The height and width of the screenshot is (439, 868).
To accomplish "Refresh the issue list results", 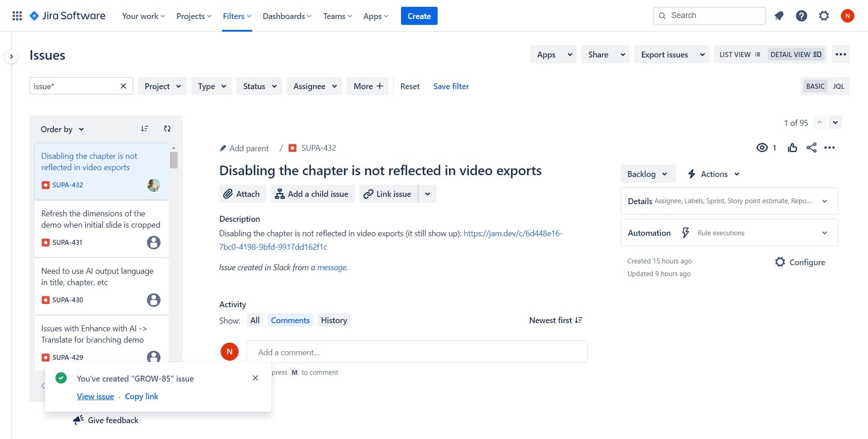I will pyautogui.click(x=167, y=129).
